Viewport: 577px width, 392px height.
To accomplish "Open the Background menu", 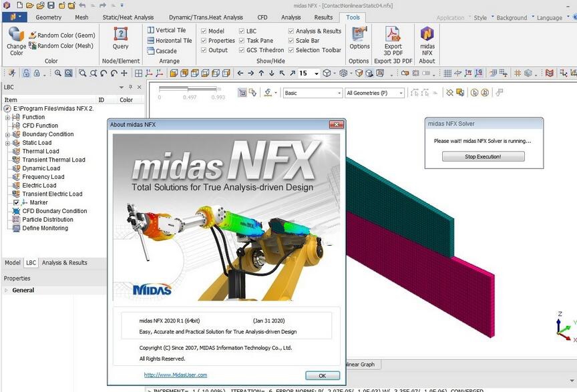I will tap(512, 17).
